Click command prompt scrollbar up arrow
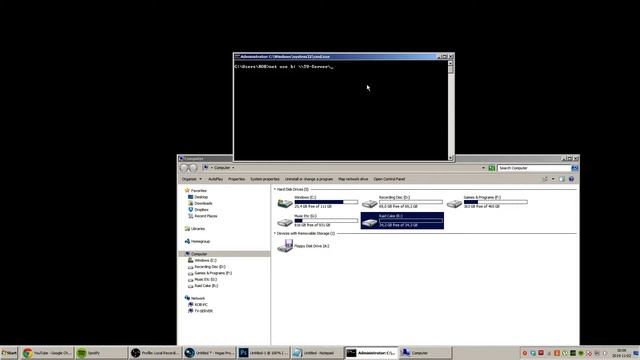 point(451,63)
